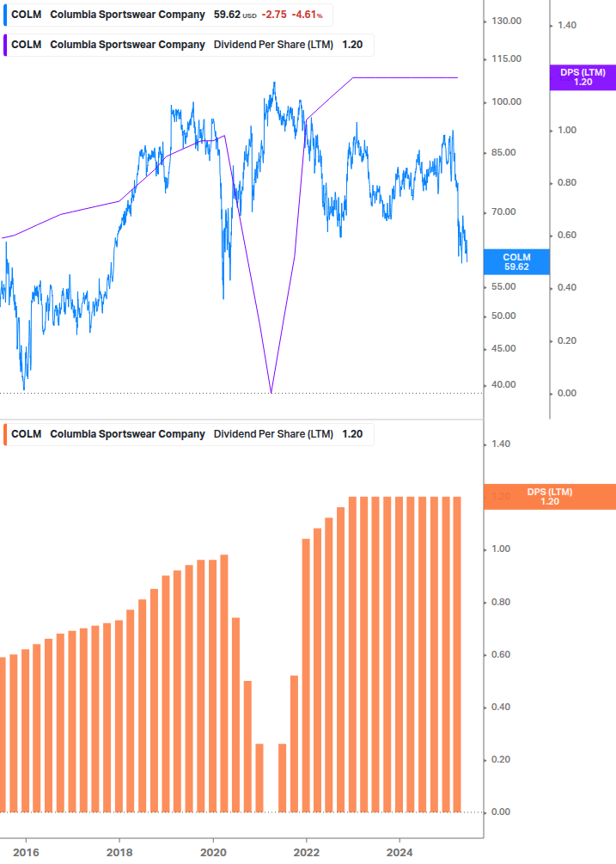Click 0.00 on the lower bar chart axis
This screenshot has width=616, height=864.
pos(501,812)
